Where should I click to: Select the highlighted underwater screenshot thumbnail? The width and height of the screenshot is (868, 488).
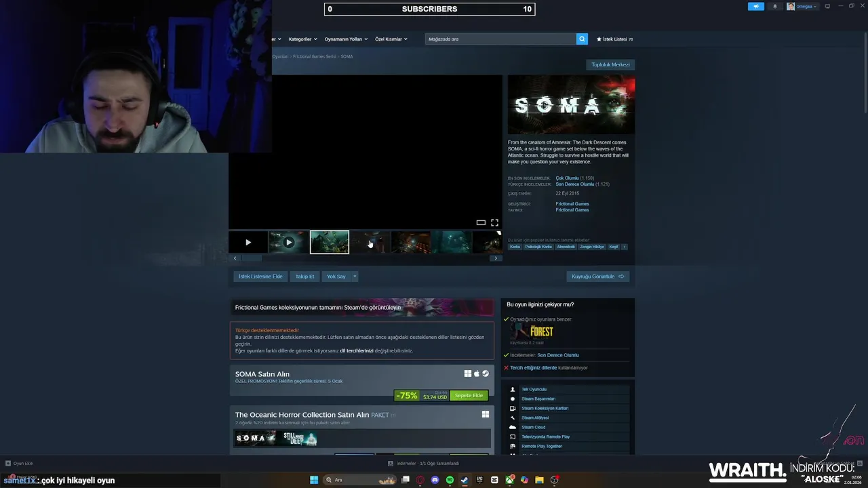coord(330,242)
